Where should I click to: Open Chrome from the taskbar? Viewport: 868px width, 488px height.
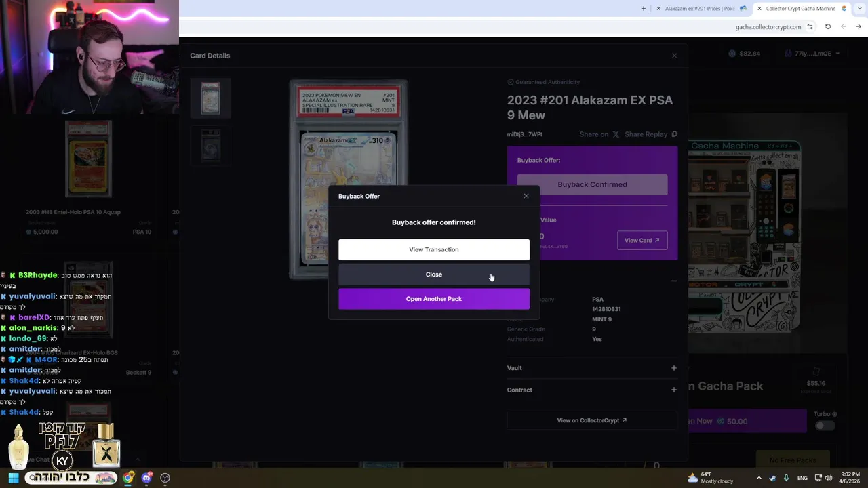pyautogui.click(x=128, y=478)
